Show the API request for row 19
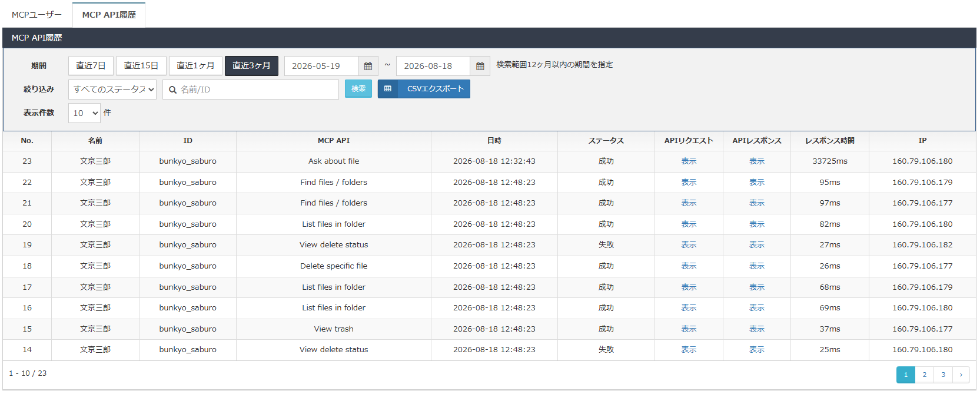980x394 pixels. pos(689,245)
